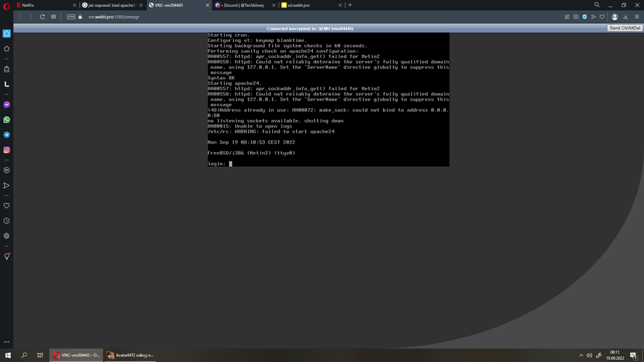This screenshot has height=362, width=644.
Task: Search tabs with magnifier icon
Action: [x=597, y=5]
